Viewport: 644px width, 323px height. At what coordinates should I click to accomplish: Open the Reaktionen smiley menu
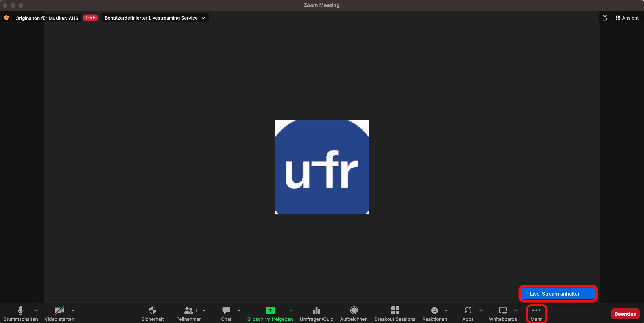click(435, 314)
